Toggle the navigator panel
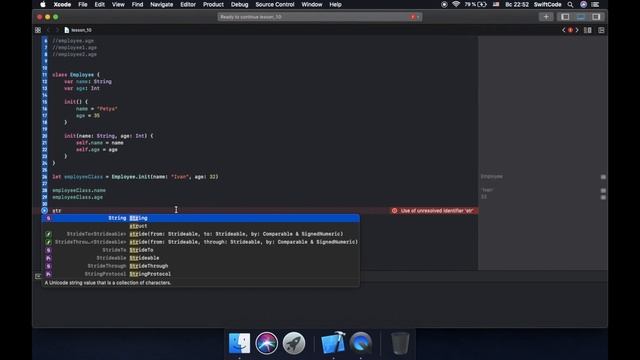640x360 pixels. 565,17
